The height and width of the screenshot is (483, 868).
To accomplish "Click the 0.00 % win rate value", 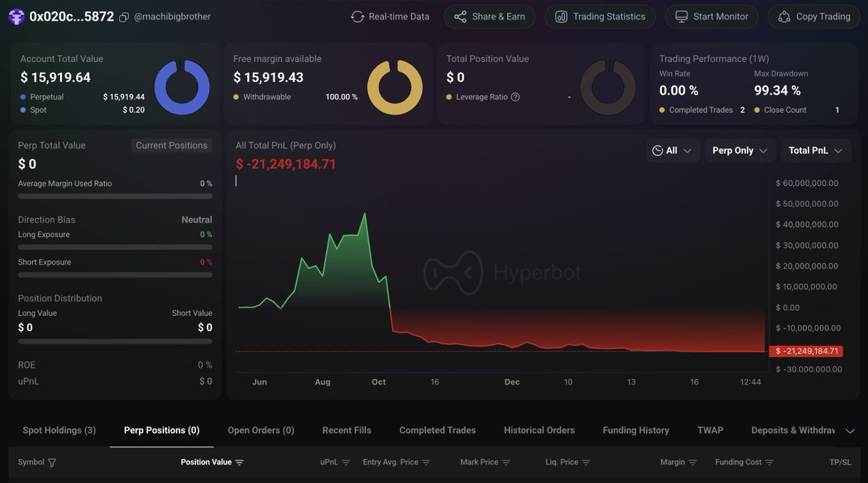I will [x=678, y=90].
